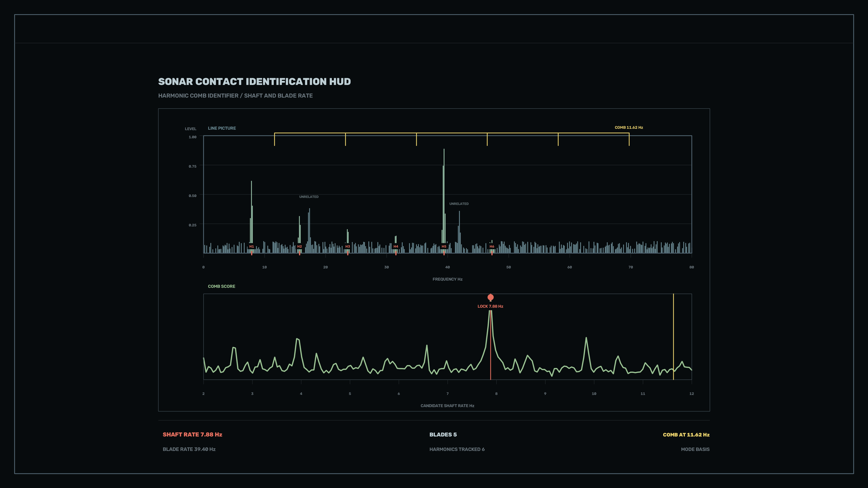Click the MODE BASIS label

coord(695,449)
